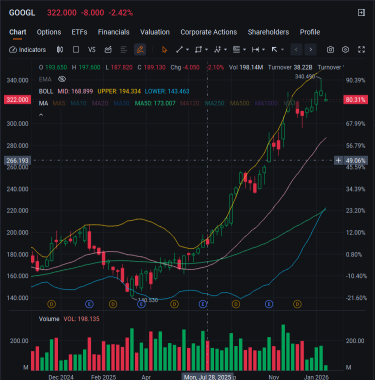Go to previous with left chevron button
This screenshot has width=375, height=380.
click(296, 50)
